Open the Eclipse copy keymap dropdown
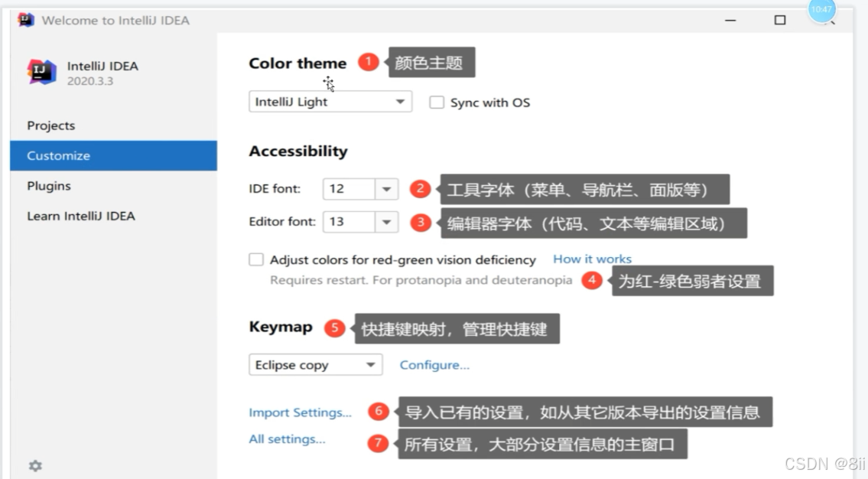Image resolution: width=868 pixels, height=479 pixels. click(316, 365)
